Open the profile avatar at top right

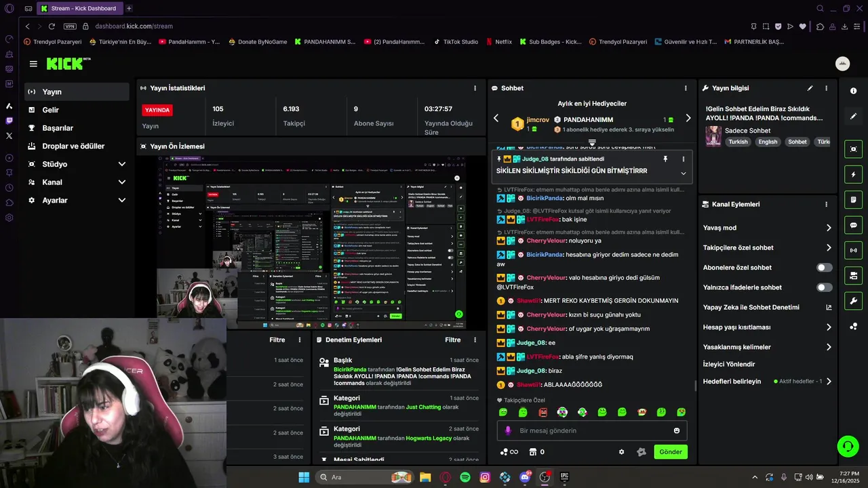tap(842, 64)
